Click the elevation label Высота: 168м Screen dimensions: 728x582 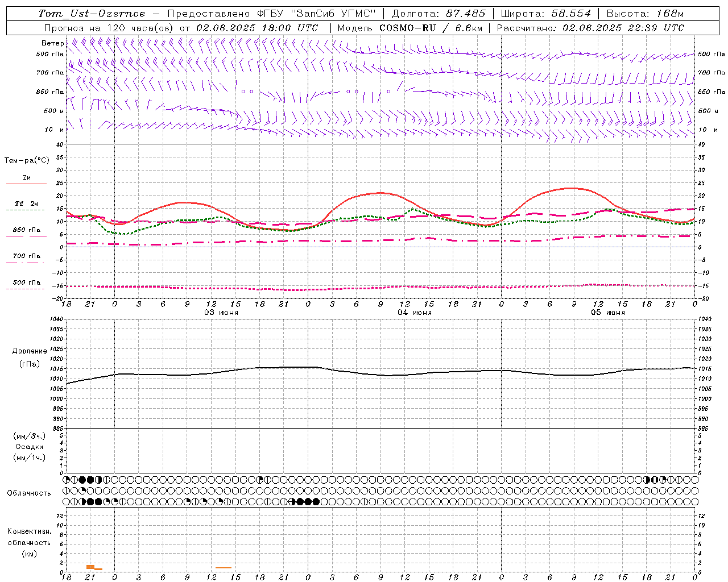645,14
